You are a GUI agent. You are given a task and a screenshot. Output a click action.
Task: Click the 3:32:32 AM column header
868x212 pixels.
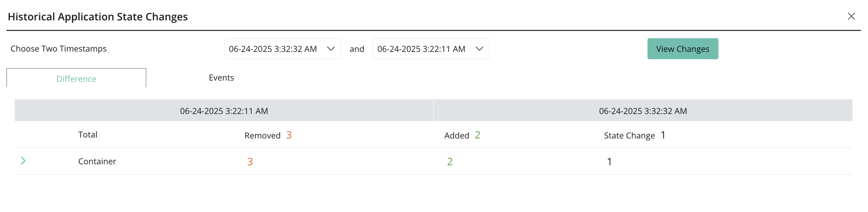[643, 111]
